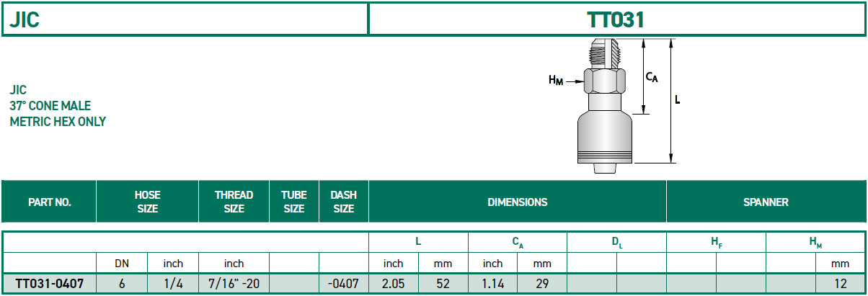Click the CA inch value 1.14
The image size is (868, 296).
coord(492,284)
